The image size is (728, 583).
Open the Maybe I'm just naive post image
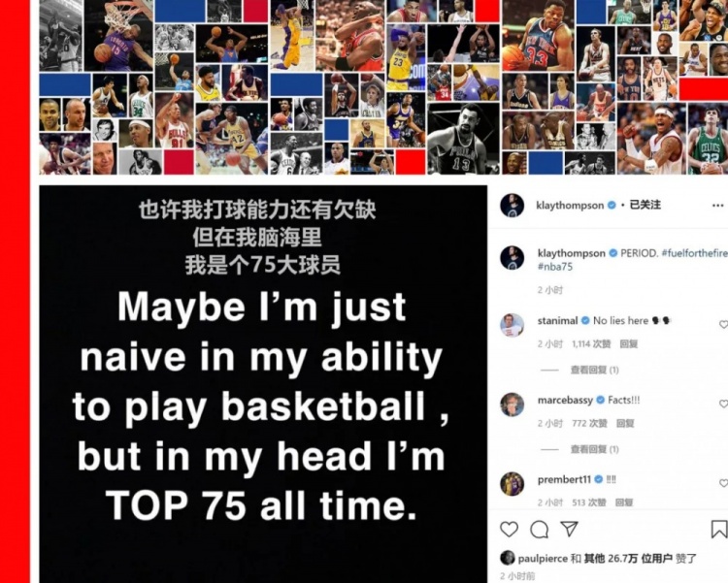coord(263,384)
